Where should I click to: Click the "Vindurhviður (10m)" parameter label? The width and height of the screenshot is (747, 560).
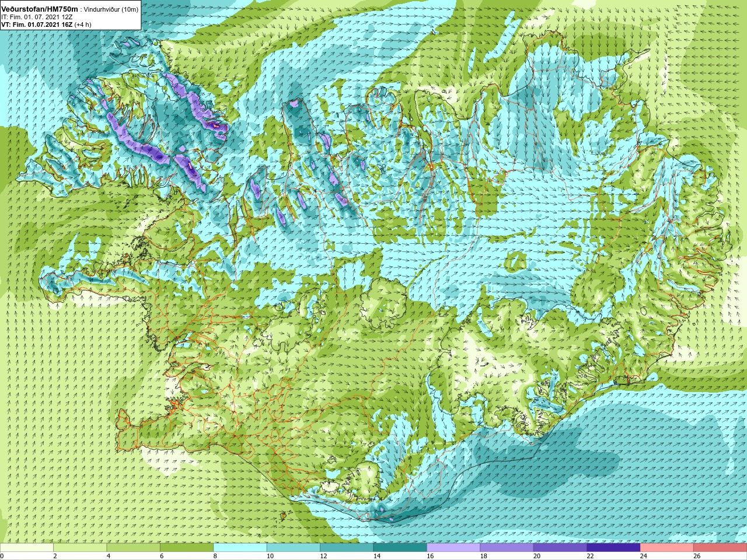tap(111, 10)
